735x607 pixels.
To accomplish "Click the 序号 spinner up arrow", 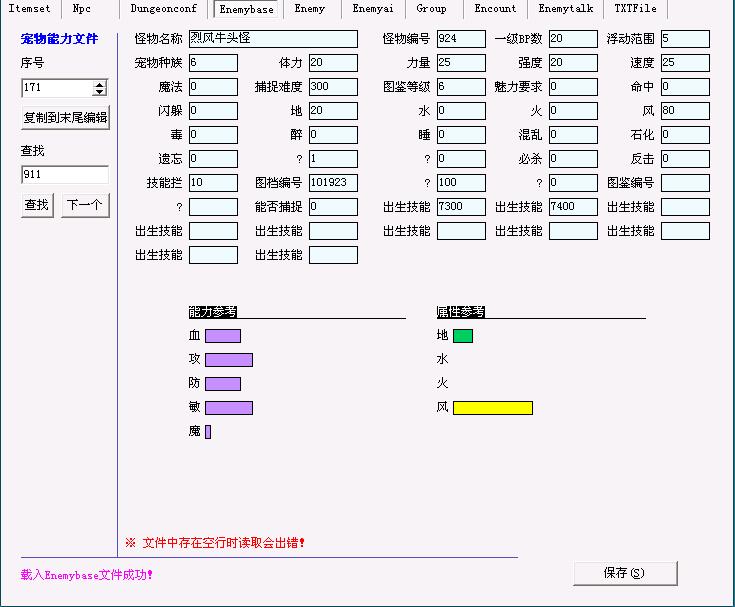I will point(101,84).
